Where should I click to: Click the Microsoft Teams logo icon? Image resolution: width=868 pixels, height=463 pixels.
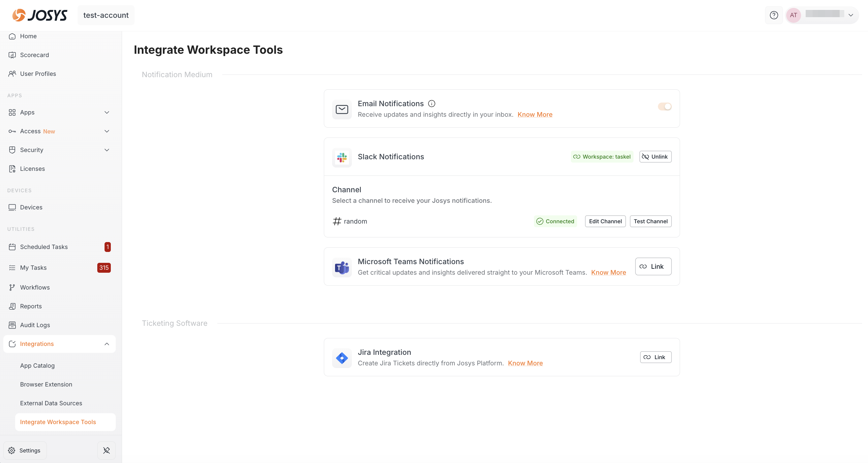(x=342, y=267)
